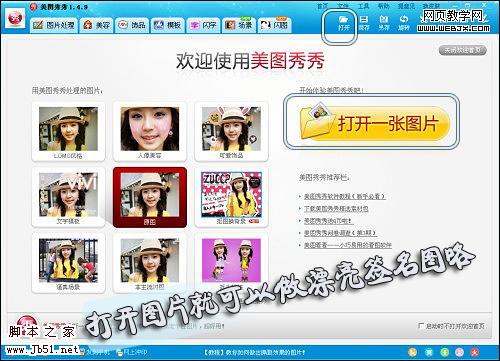500x361 pixels.
Task: Click the red round icon in the status bar
Action: pos(475,352)
